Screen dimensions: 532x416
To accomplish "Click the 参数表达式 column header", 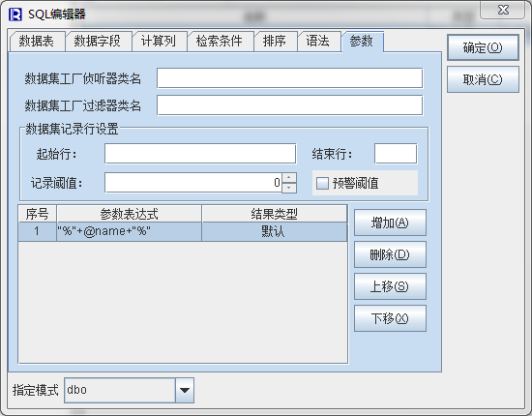I will [x=129, y=214].
